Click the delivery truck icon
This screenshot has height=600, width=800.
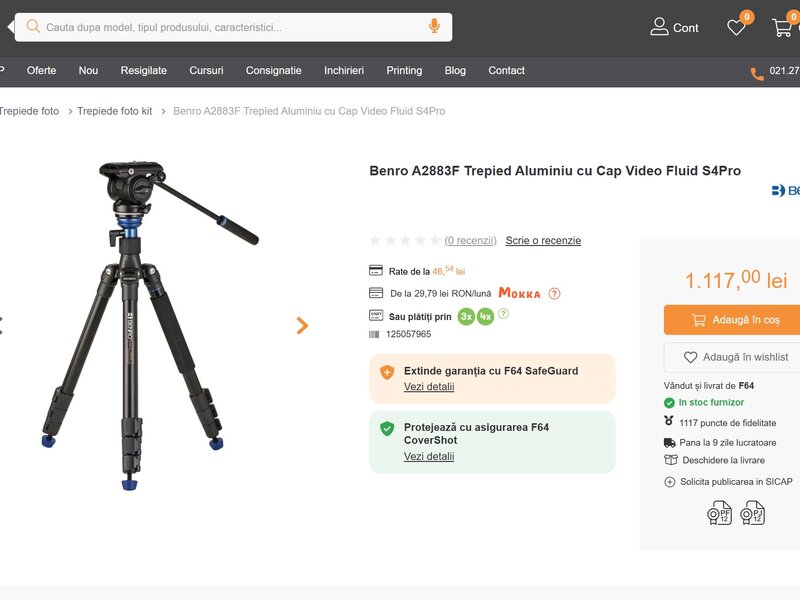670,442
